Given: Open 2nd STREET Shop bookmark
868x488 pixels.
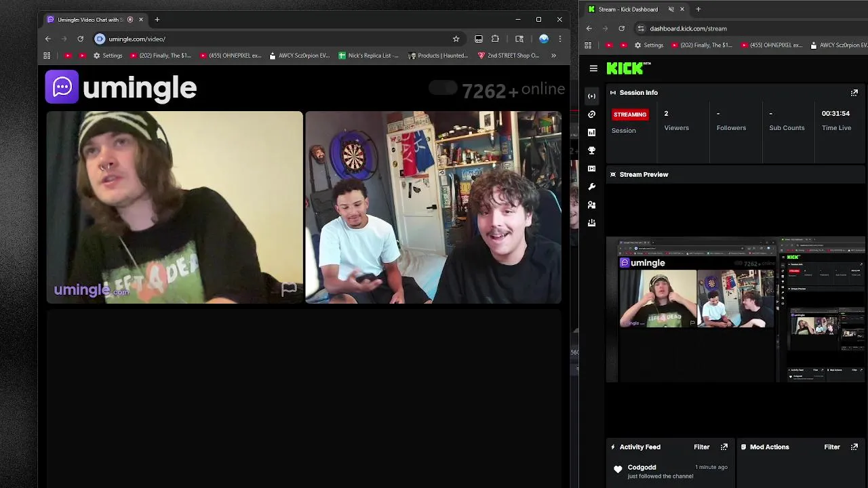Looking at the screenshot, I should pyautogui.click(x=509, y=56).
